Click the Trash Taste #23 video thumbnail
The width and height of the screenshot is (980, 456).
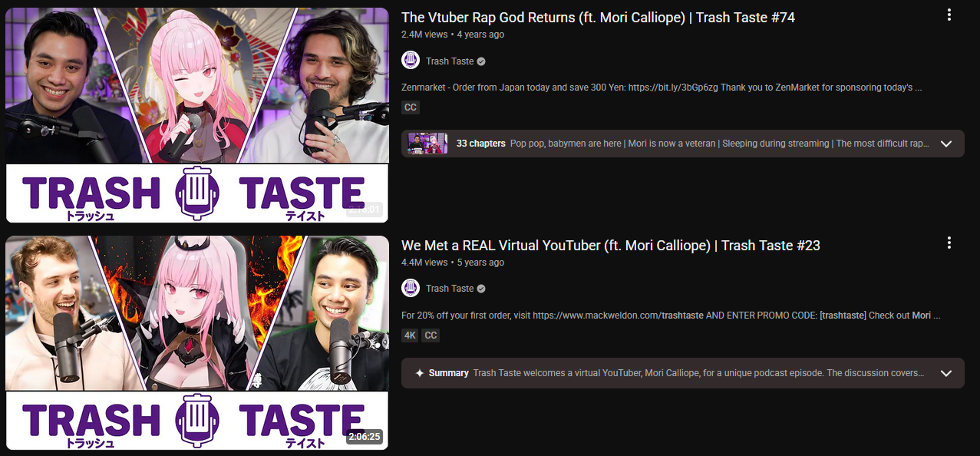pos(196,342)
